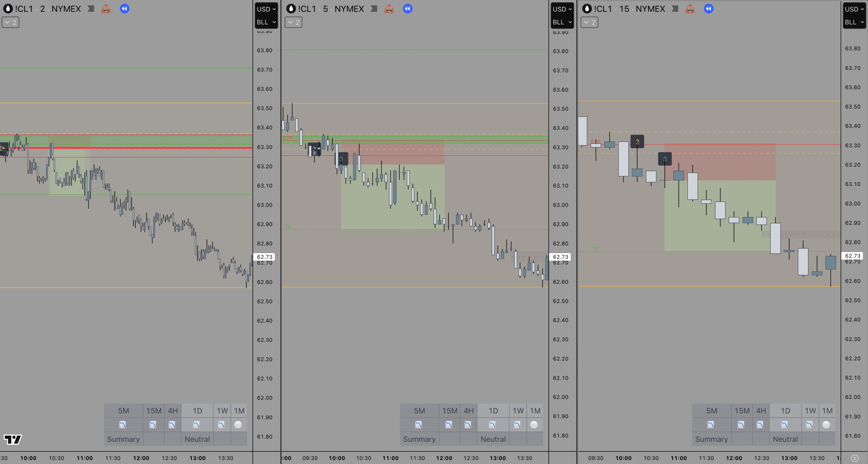Viewport: 868px width, 464px height.
Task: Click the downtrend icon under 5M in middle chart
Action: coord(418,425)
